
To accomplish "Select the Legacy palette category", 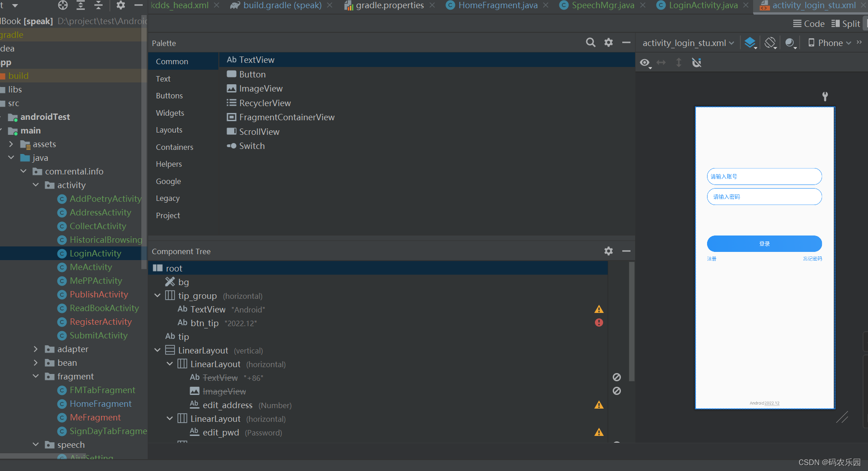I will pyautogui.click(x=168, y=198).
